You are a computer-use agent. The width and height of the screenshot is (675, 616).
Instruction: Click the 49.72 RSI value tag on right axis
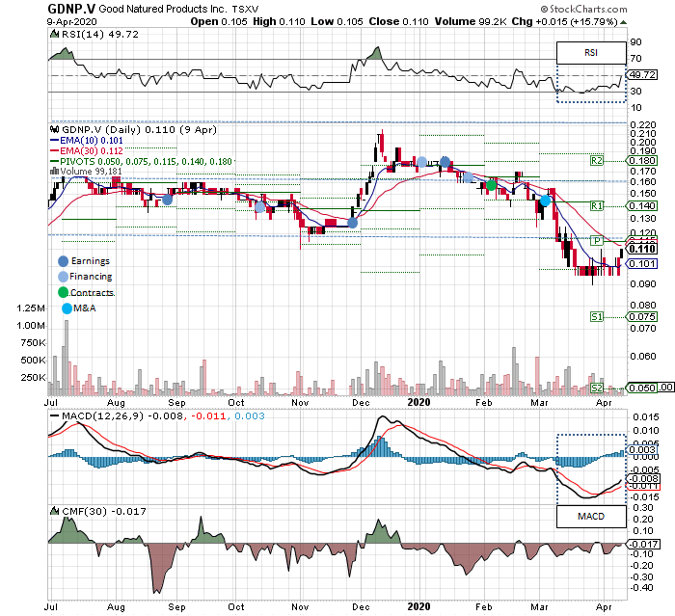click(642, 75)
